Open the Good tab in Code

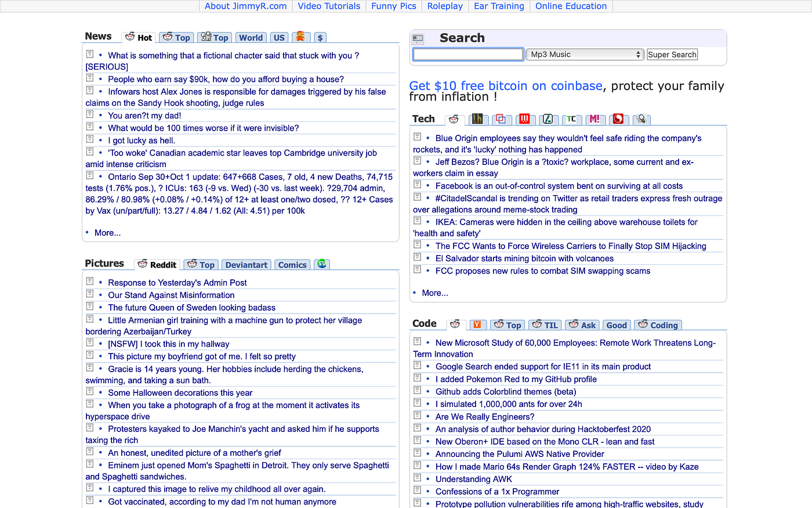click(617, 325)
